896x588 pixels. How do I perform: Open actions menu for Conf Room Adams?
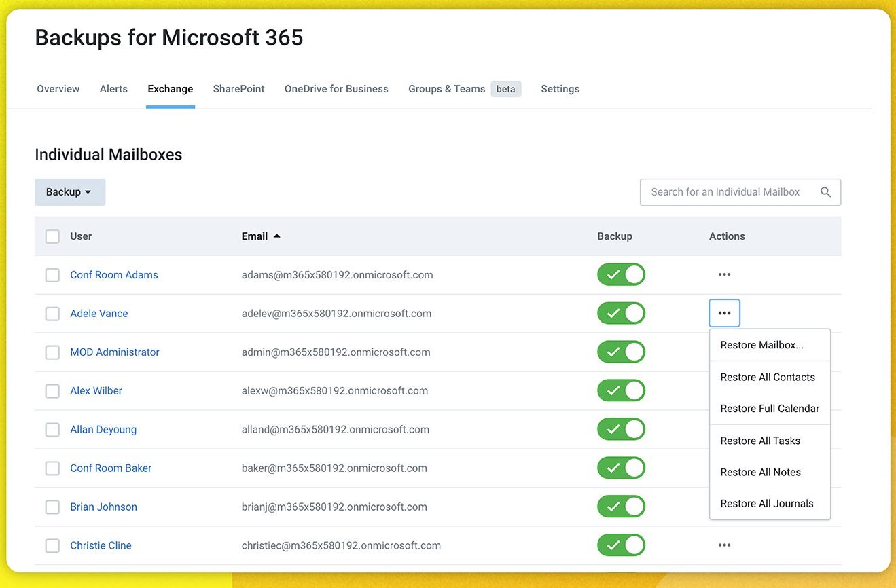coord(724,274)
